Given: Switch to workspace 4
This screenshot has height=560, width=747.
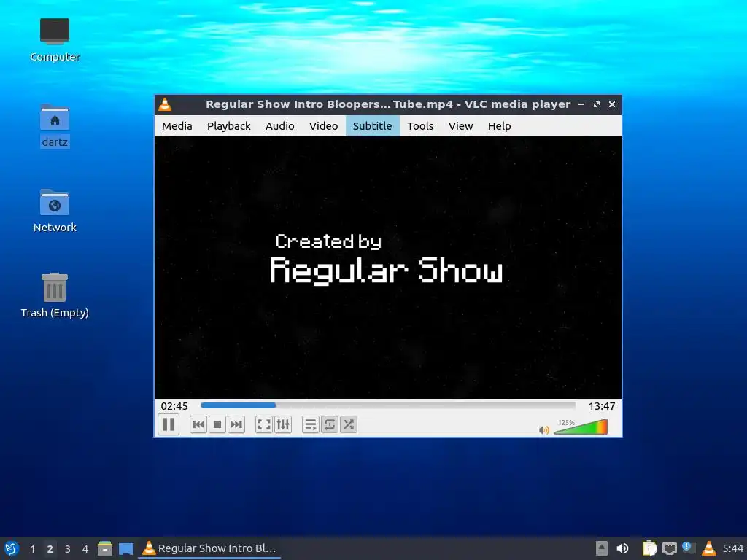Looking at the screenshot, I should [85, 548].
